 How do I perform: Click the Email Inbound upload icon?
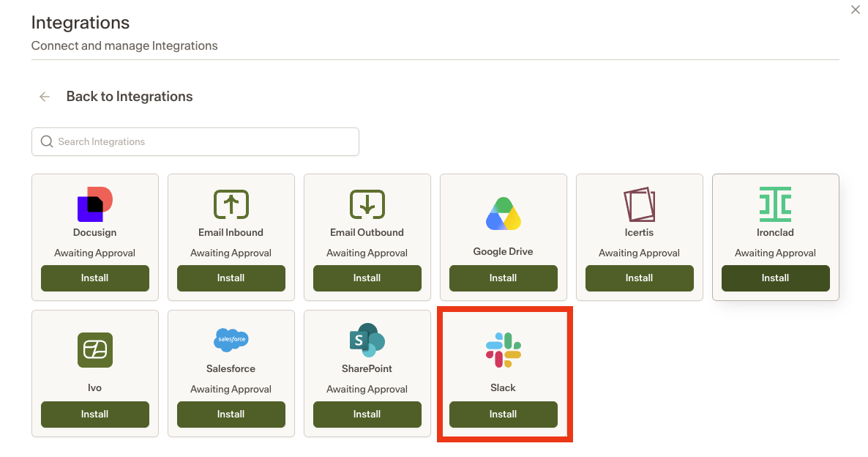click(231, 204)
